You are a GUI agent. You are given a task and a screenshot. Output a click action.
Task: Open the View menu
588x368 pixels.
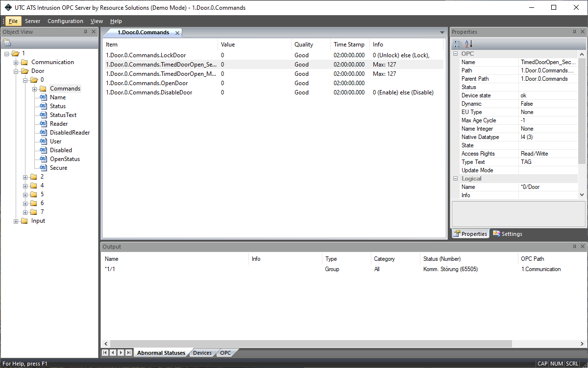coord(97,21)
